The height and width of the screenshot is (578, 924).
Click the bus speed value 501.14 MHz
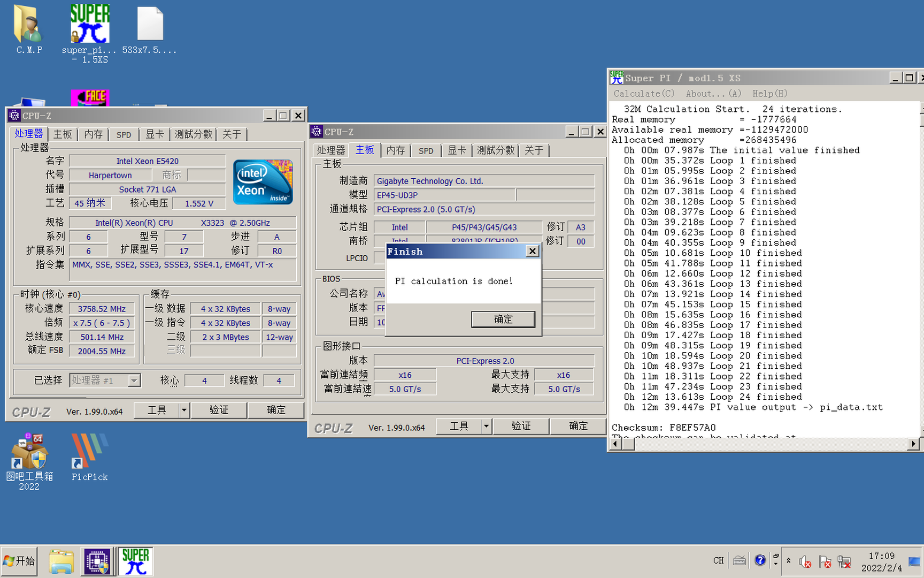click(x=102, y=337)
